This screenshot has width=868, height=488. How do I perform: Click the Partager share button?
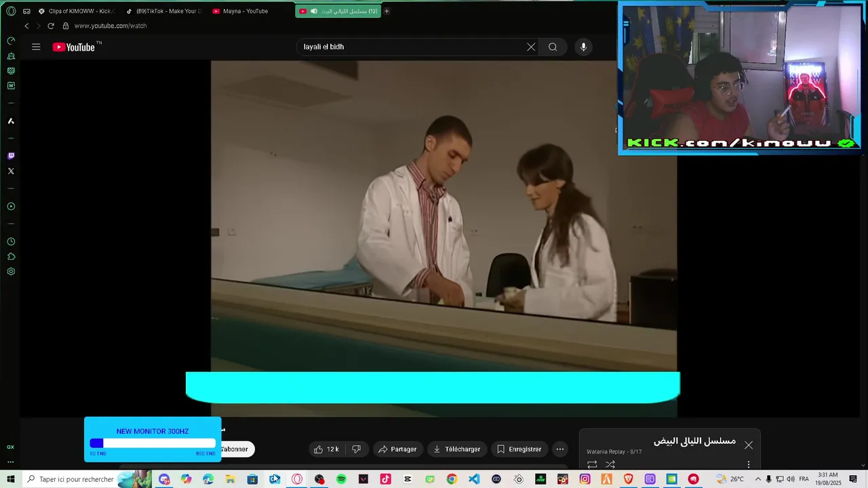coord(398,449)
